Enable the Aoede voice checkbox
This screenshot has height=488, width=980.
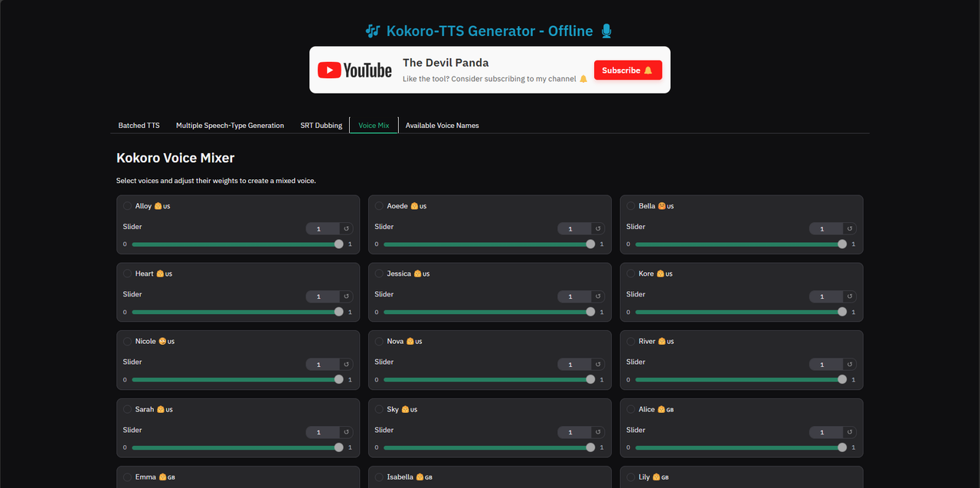[x=379, y=206]
